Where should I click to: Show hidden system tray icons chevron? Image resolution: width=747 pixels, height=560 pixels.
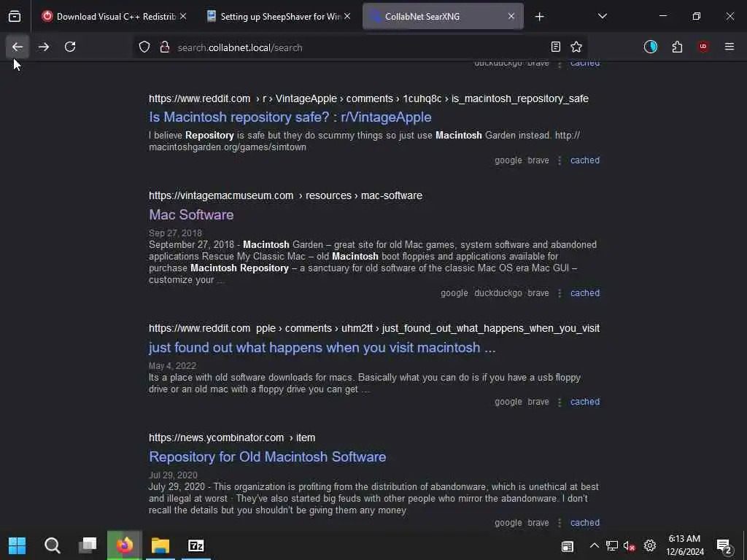tap(594, 545)
